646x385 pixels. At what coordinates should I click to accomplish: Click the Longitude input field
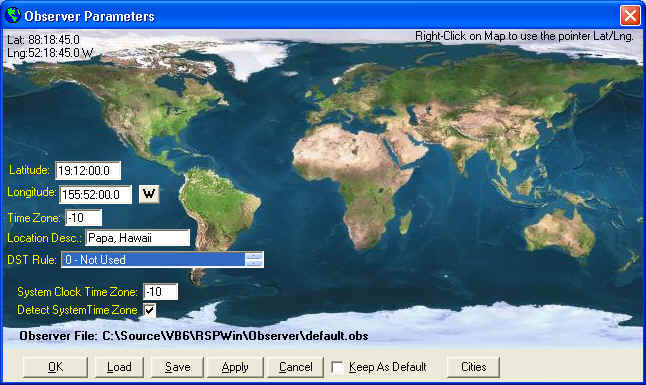[96, 195]
